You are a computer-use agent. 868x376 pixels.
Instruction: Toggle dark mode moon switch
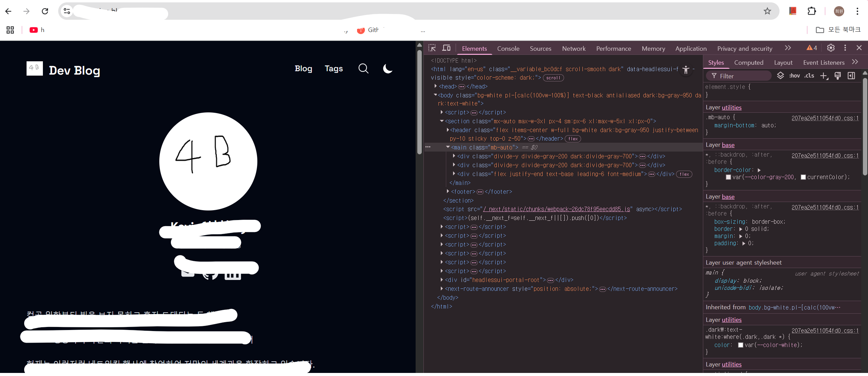click(387, 69)
